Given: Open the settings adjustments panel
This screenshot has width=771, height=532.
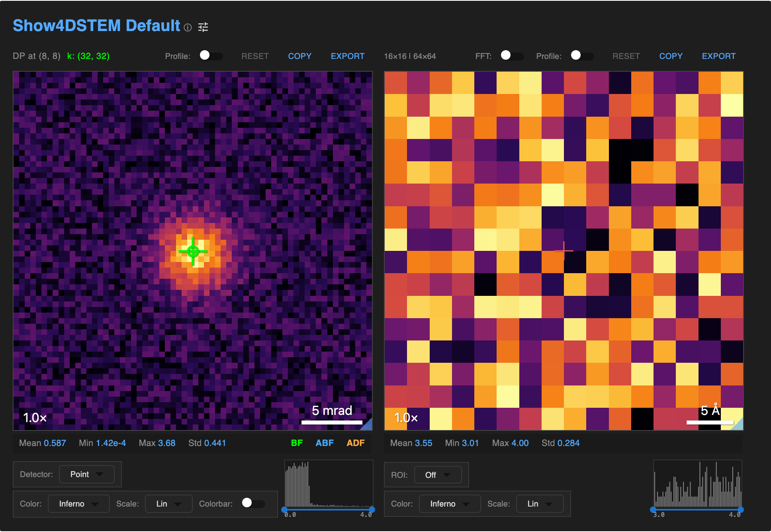Looking at the screenshot, I should click(x=203, y=27).
